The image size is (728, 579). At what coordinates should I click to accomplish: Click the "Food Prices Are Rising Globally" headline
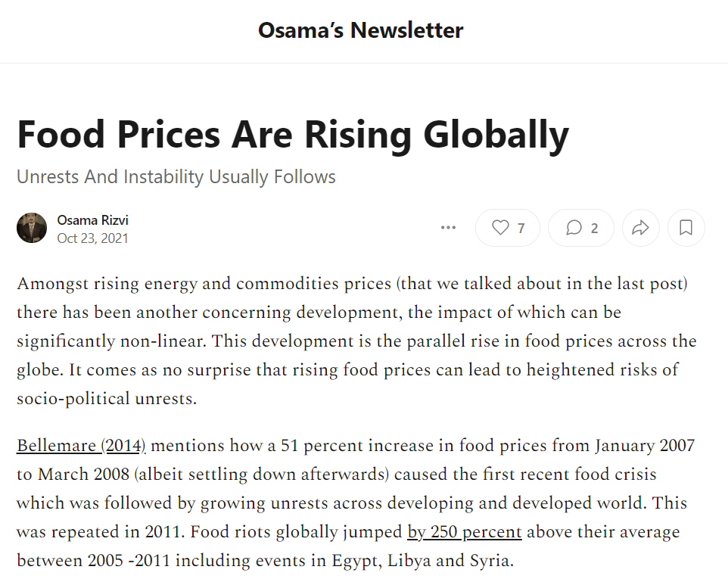(x=292, y=135)
